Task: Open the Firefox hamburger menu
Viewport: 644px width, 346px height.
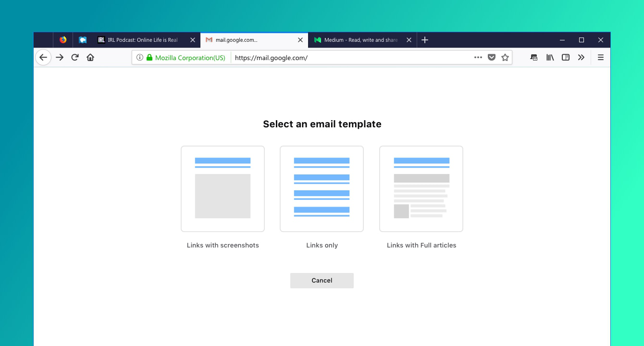Action: [x=600, y=57]
